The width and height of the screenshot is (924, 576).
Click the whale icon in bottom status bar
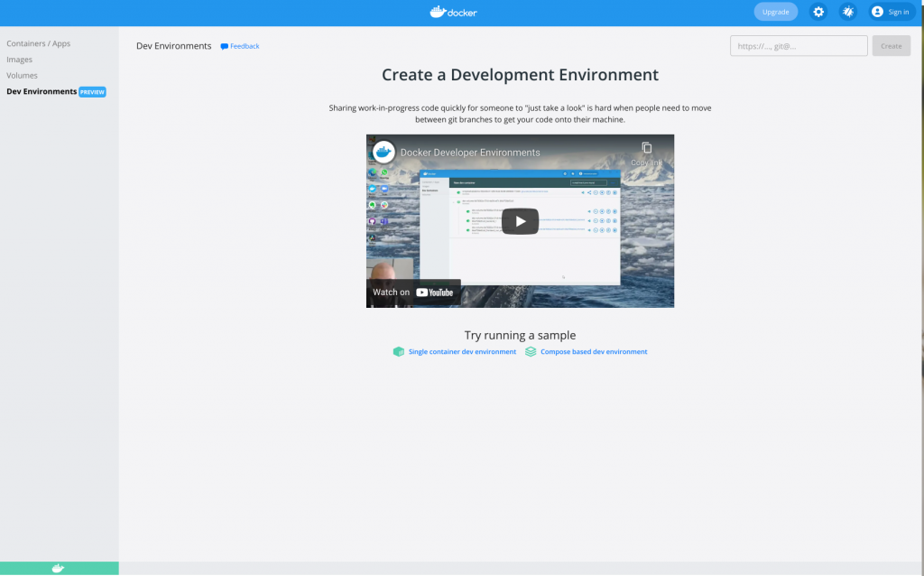pos(58,569)
